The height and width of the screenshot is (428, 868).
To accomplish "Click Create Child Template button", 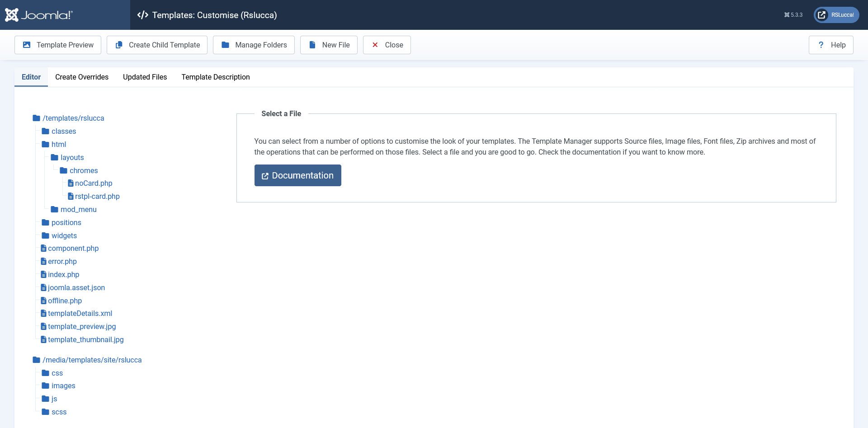I will [x=157, y=45].
